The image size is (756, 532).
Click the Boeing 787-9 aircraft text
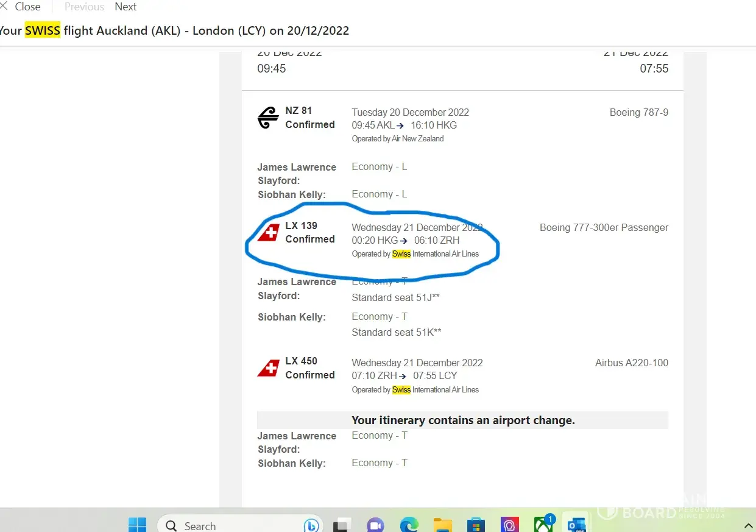click(639, 112)
